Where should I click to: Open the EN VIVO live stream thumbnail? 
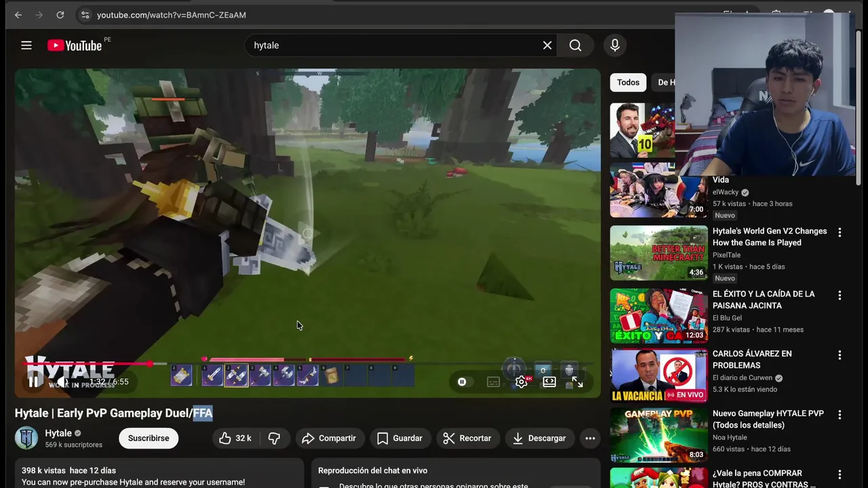658,375
